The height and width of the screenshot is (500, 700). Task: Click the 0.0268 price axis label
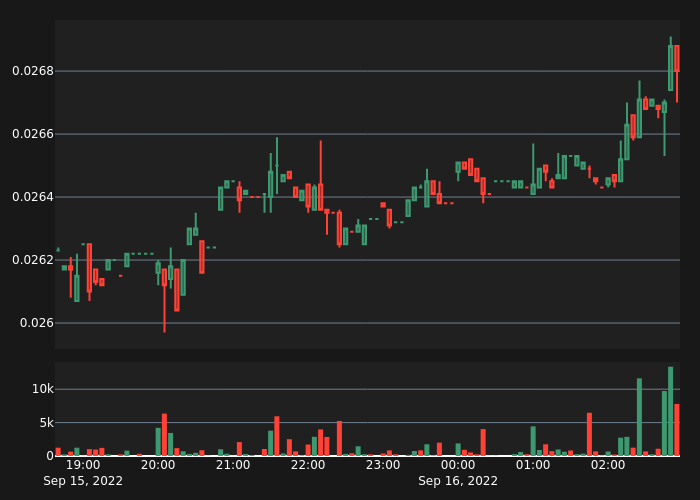(x=33, y=71)
